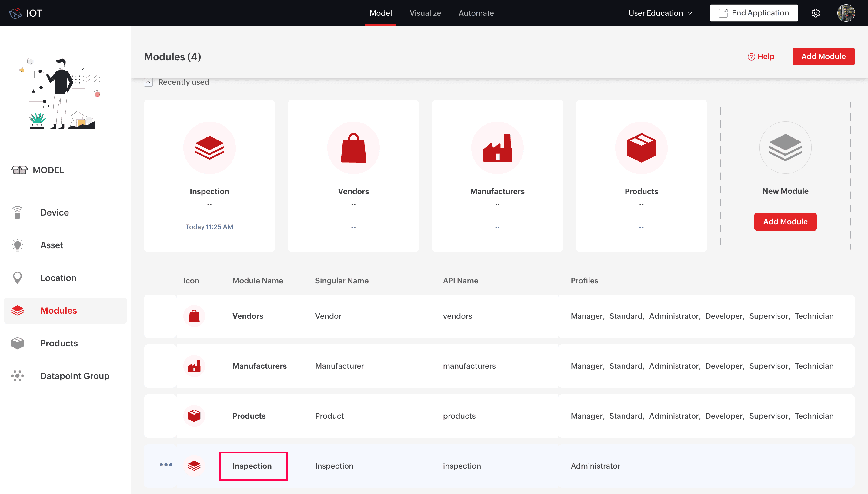Open the User Education dropdown
Image resolution: width=868 pixels, height=494 pixels.
[660, 13]
